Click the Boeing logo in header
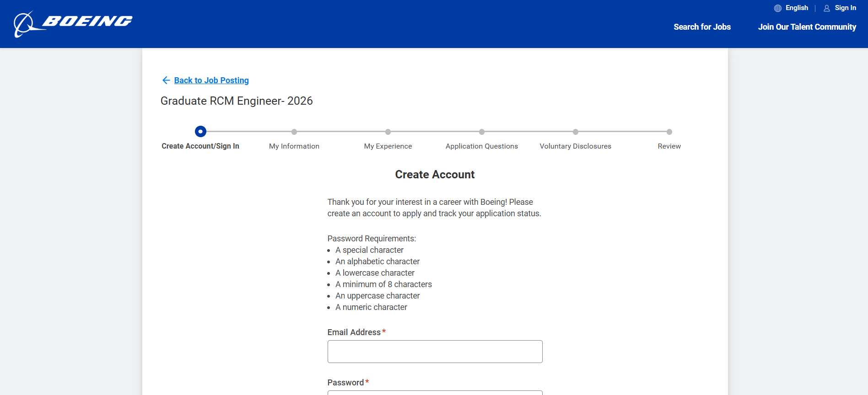This screenshot has width=868, height=395. pos(73,24)
